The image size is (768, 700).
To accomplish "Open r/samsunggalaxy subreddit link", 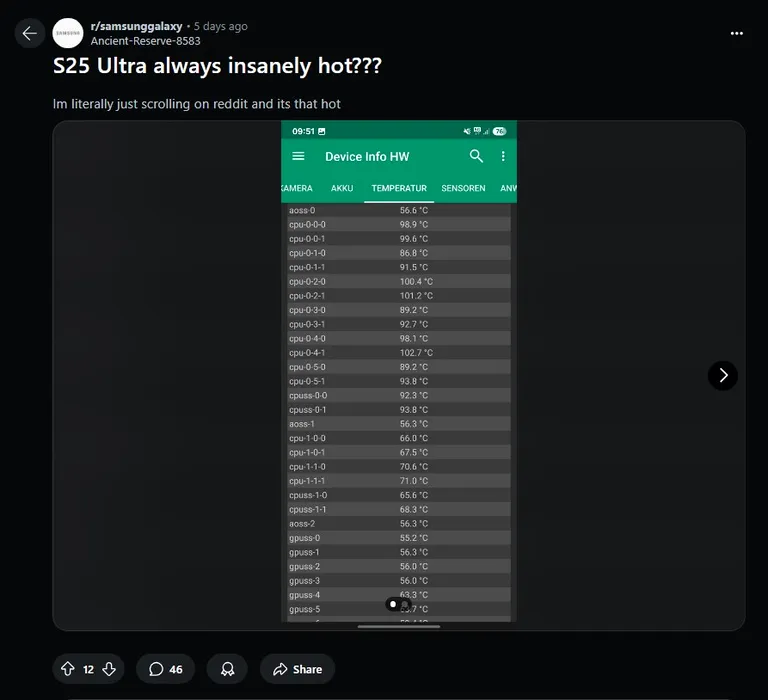I will (136, 26).
